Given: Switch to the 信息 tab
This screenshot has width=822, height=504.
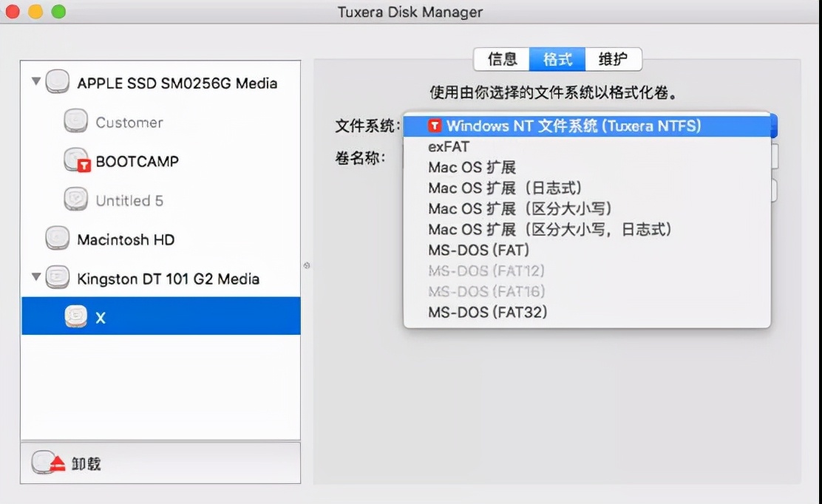Looking at the screenshot, I should click(x=501, y=60).
